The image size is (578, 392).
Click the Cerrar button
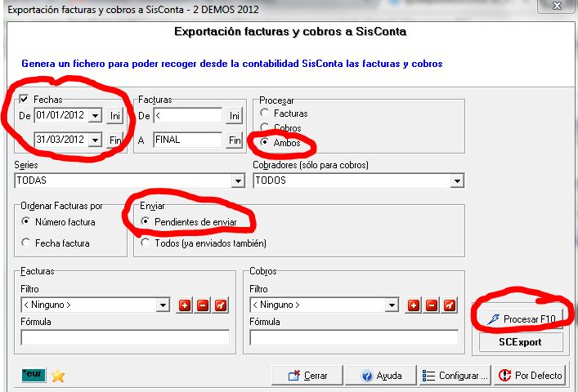tap(307, 376)
